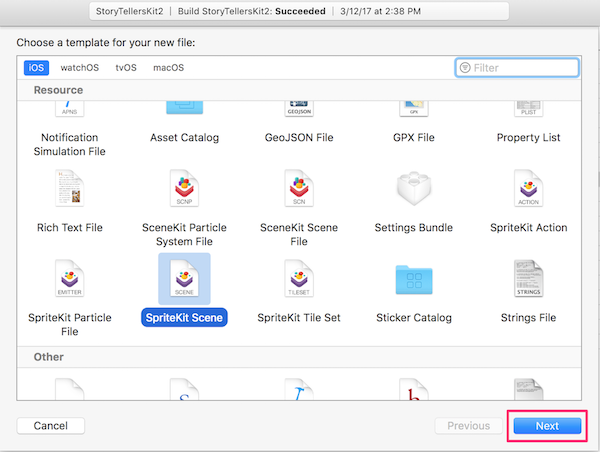The height and width of the screenshot is (452, 600).
Task: Pick the SpriteKit Particle File emitter icon
Action: [69, 279]
